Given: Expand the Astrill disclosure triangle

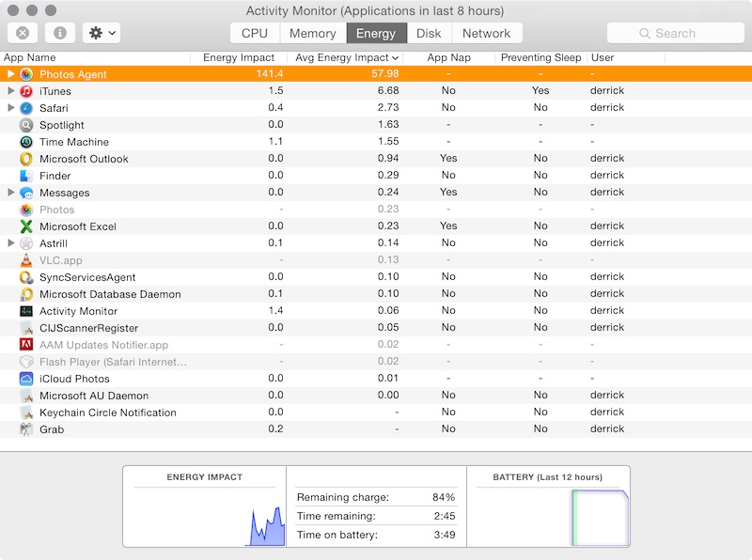Looking at the screenshot, I should tap(11, 243).
